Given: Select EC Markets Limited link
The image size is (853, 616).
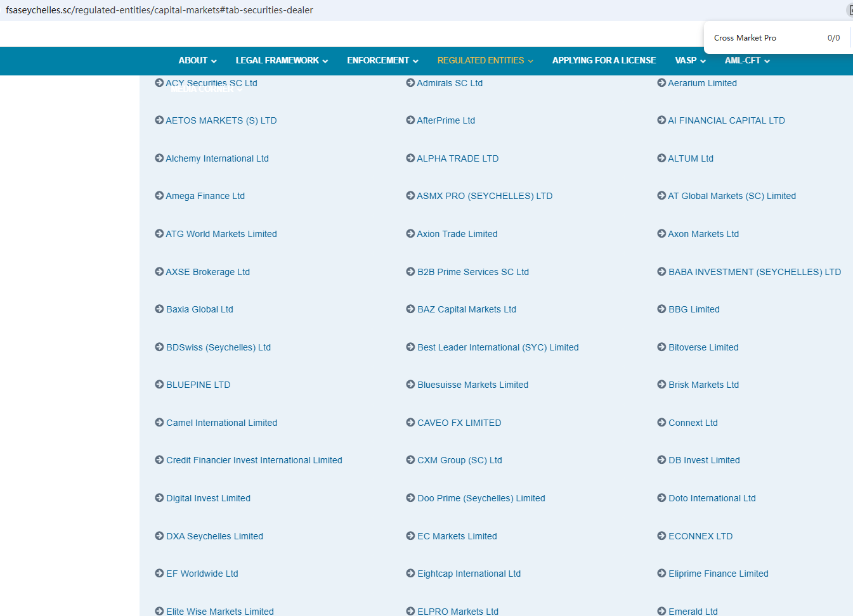Looking at the screenshot, I should [x=457, y=536].
